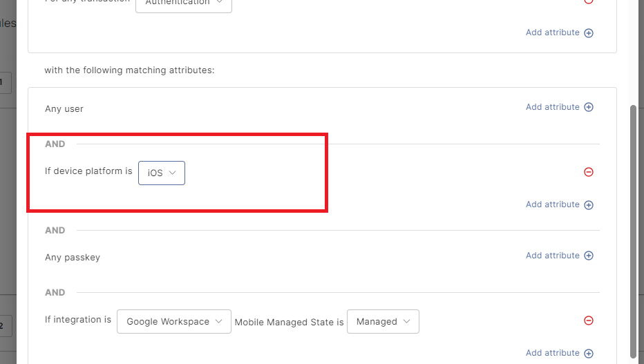The image size is (644, 364).
Task: Click Add attribute text under device platform
Action: pyautogui.click(x=552, y=204)
